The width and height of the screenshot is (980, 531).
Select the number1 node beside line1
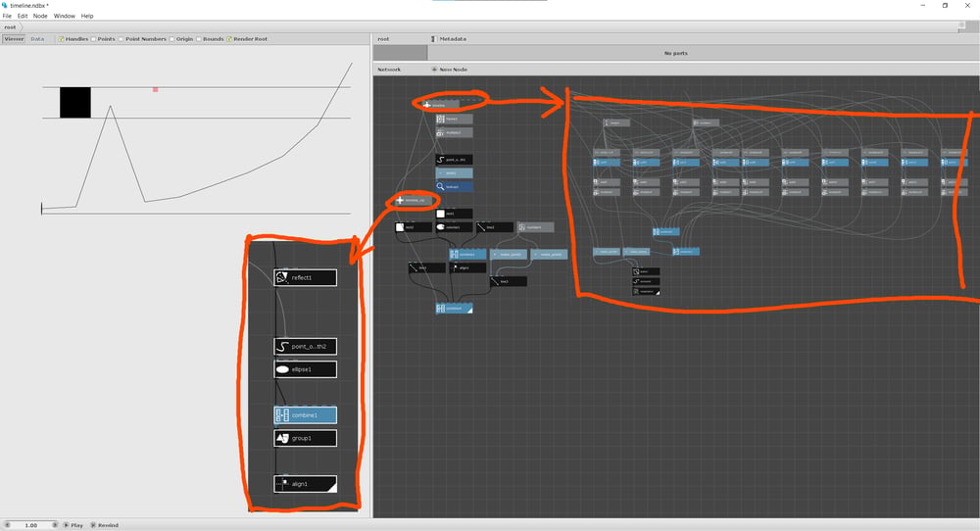point(535,227)
